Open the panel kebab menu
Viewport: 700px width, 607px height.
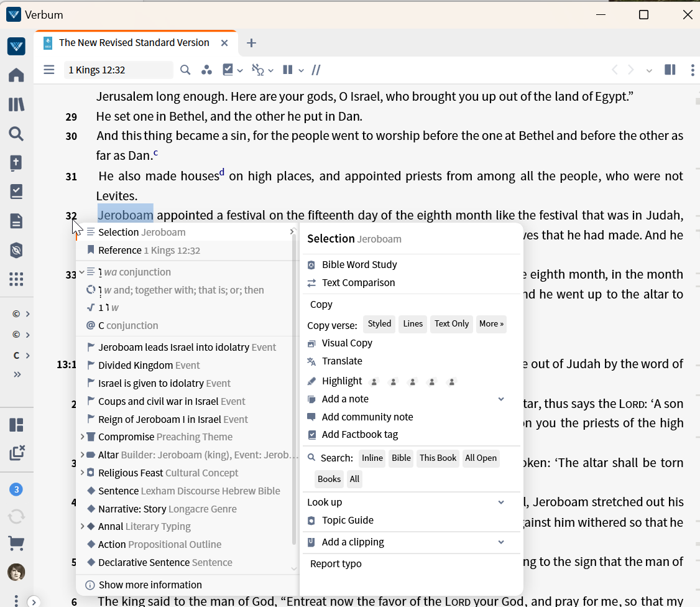(693, 70)
